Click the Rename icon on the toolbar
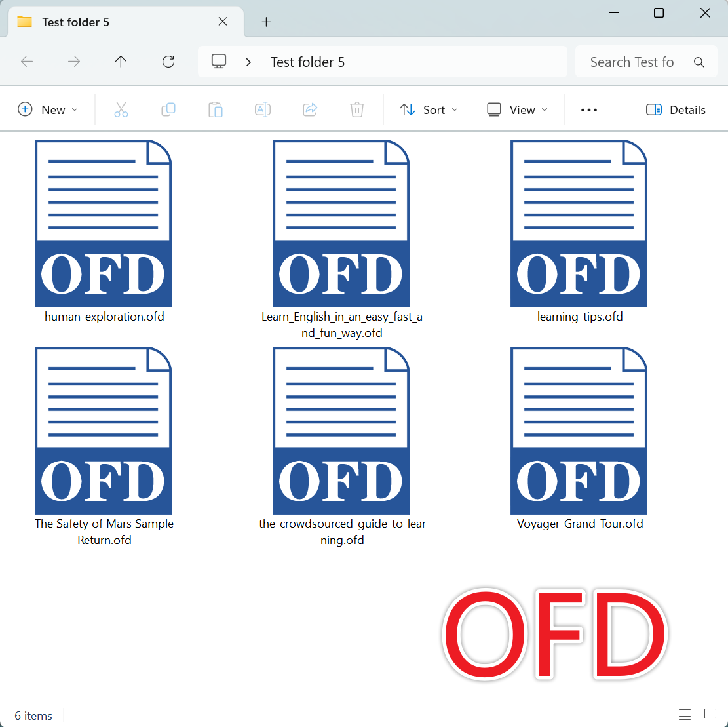 pos(262,109)
